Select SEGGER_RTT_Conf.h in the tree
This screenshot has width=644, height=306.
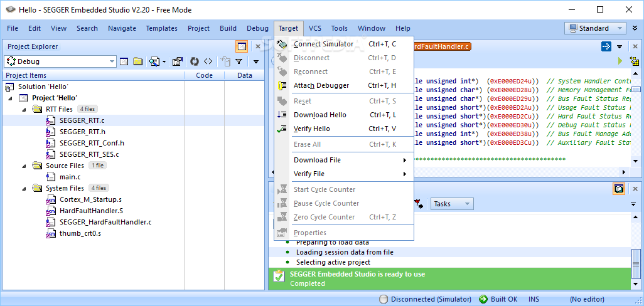coord(92,143)
